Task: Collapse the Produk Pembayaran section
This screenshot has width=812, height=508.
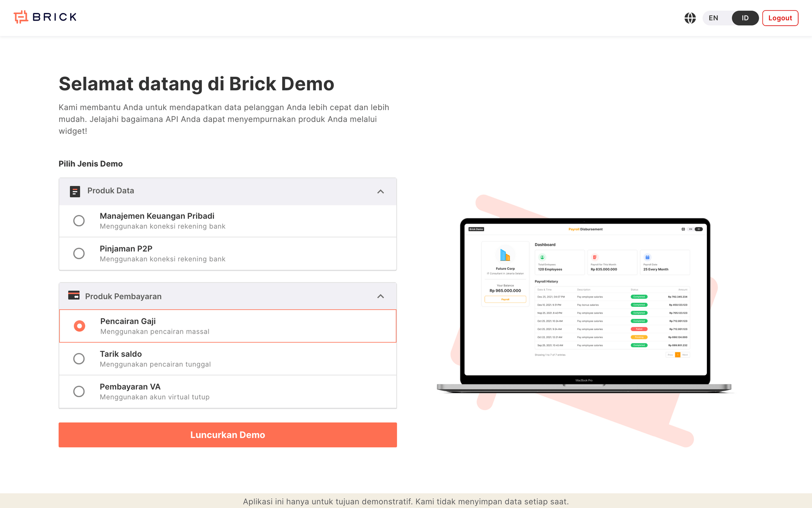Action: (x=380, y=296)
